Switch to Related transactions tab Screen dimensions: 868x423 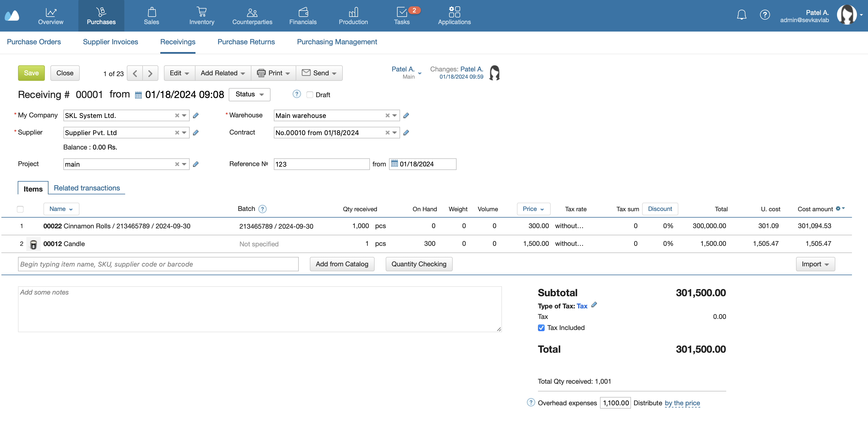pos(87,188)
